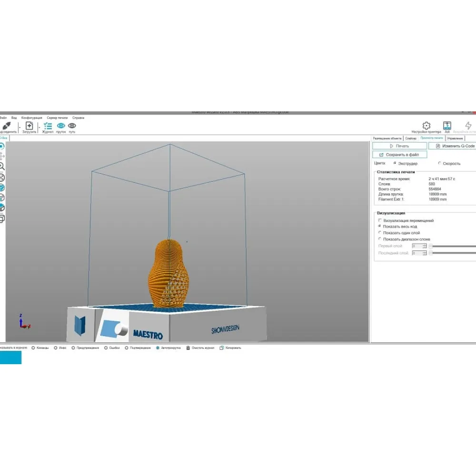Click the 'Длина прутка:' label
The image size is (476, 476).
point(391,194)
